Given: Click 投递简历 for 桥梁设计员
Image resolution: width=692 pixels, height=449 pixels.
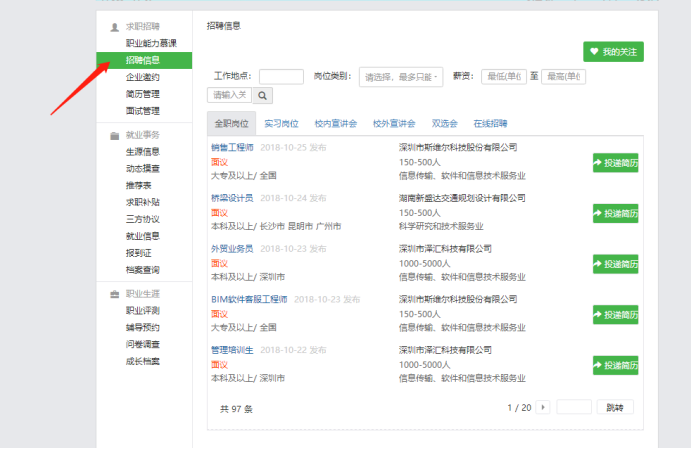Looking at the screenshot, I should coord(616,213).
